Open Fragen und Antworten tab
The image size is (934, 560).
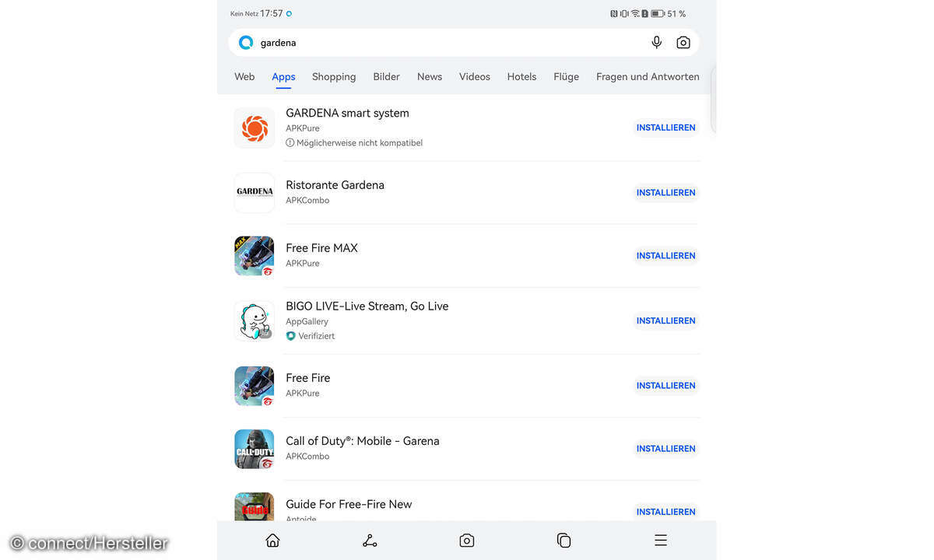click(x=648, y=76)
